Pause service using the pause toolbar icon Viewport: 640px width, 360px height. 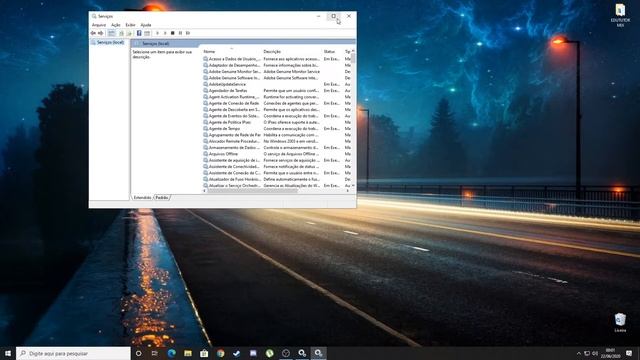pos(180,33)
